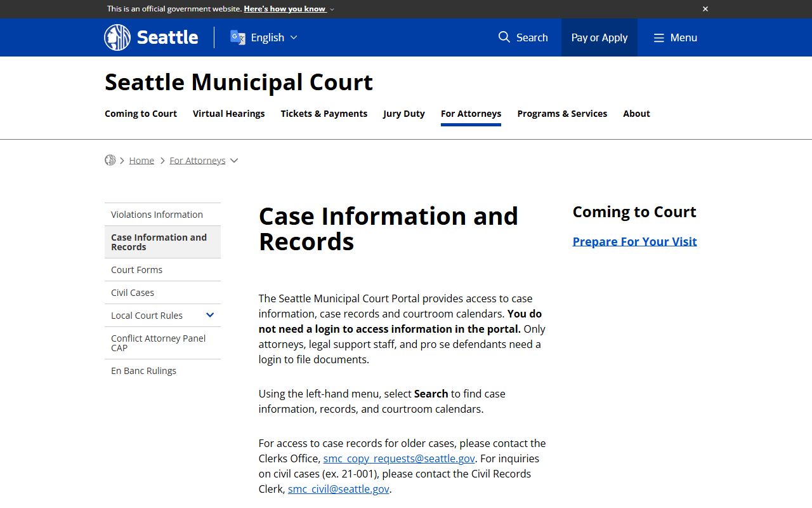Open the Menu text in the header
Viewport: 812px width, 508px height.
(x=684, y=37)
